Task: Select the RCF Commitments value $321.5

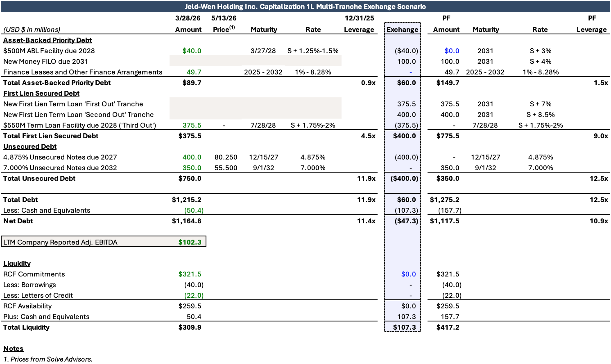Action: pos(190,274)
